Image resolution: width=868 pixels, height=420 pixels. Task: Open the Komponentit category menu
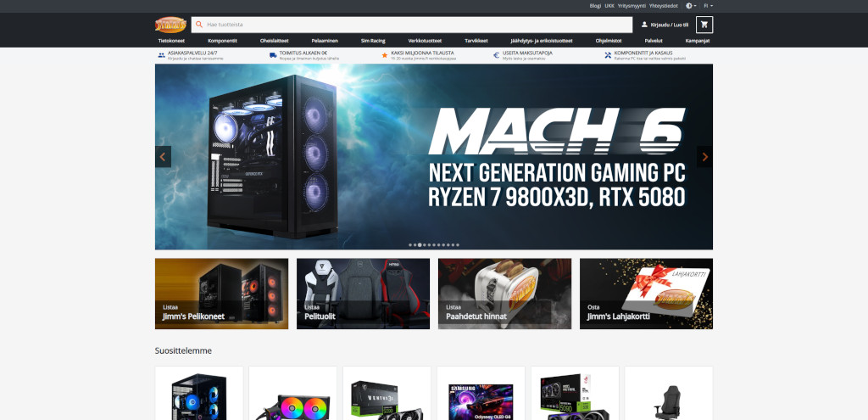(x=222, y=41)
